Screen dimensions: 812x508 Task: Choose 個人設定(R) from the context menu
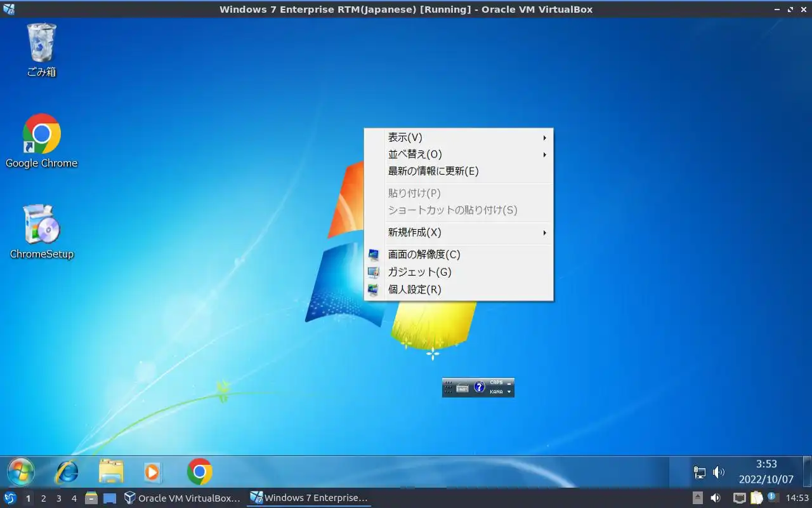coord(459,290)
